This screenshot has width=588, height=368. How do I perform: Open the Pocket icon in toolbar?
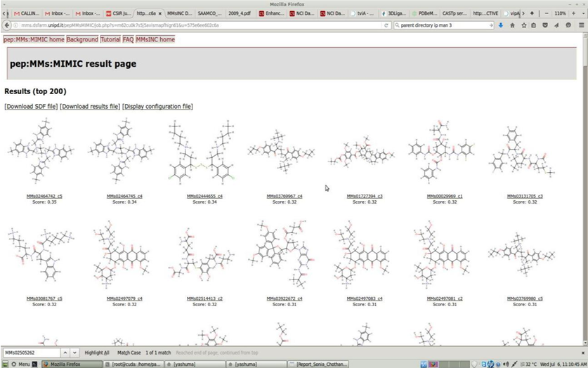[546, 25]
